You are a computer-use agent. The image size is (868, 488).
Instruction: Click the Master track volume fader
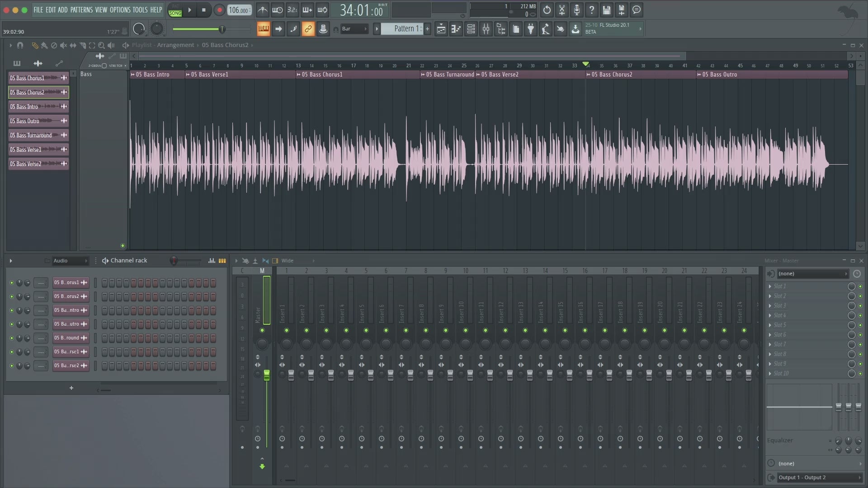point(267,375)
